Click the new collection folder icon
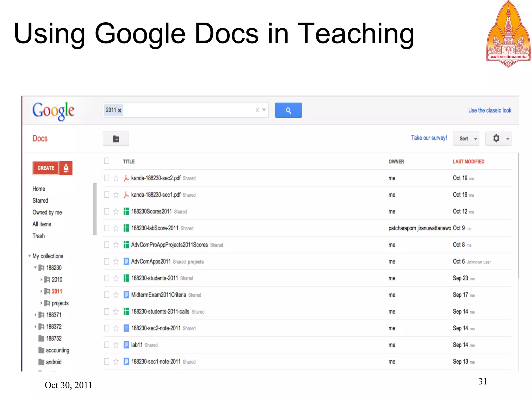The image size is (532, 399). tap(116, 139)
